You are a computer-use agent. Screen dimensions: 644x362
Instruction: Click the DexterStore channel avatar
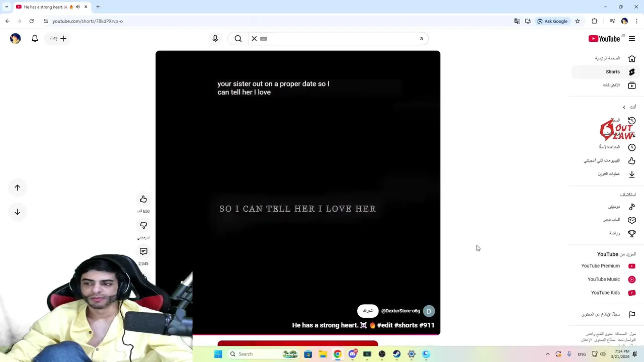(429, 311)
